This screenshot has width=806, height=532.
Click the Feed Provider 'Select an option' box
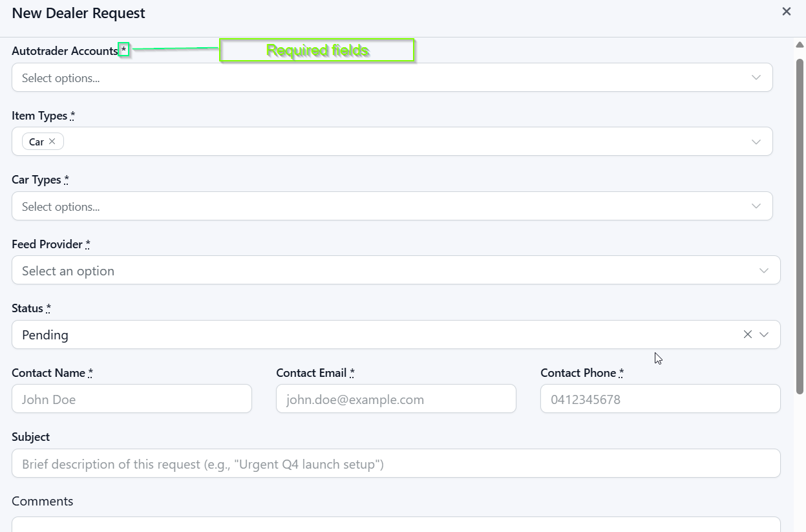click(x=396, y=270)
